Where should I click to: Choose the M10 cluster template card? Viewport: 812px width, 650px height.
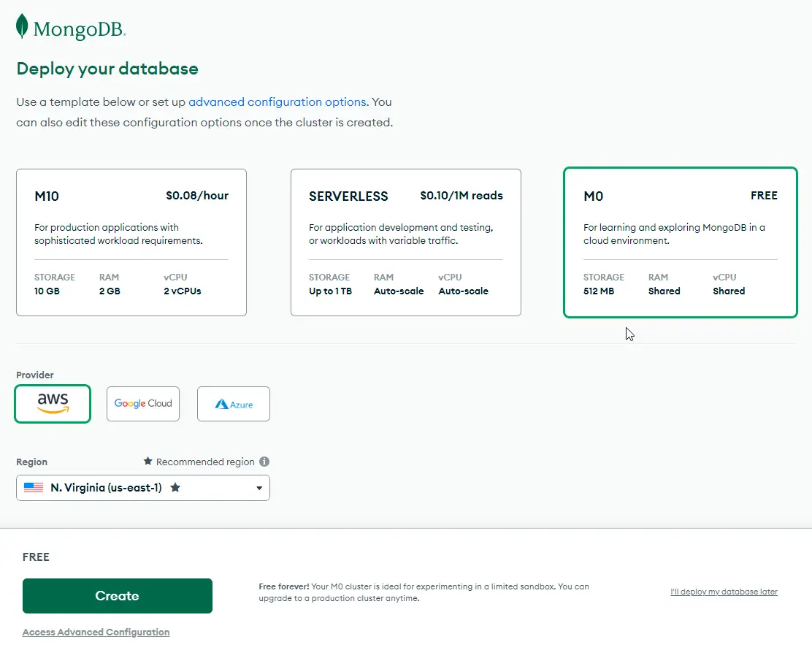click(131, 242)
